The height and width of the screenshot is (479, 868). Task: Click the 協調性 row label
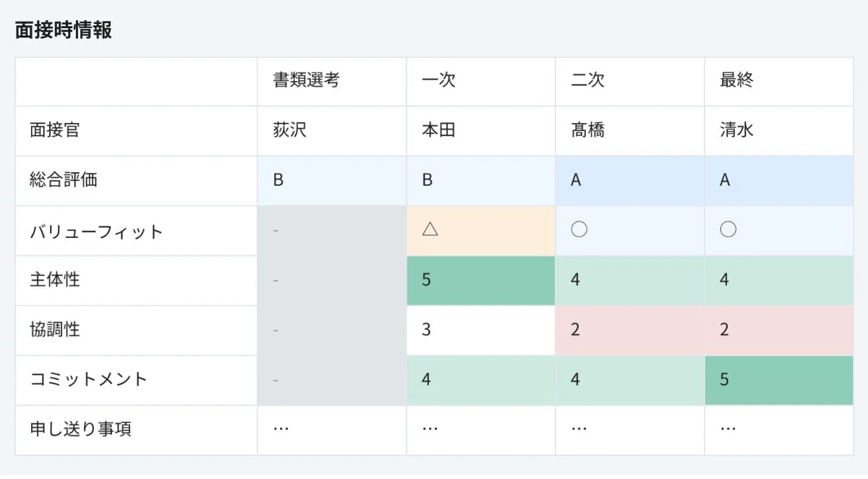point(51,329)
